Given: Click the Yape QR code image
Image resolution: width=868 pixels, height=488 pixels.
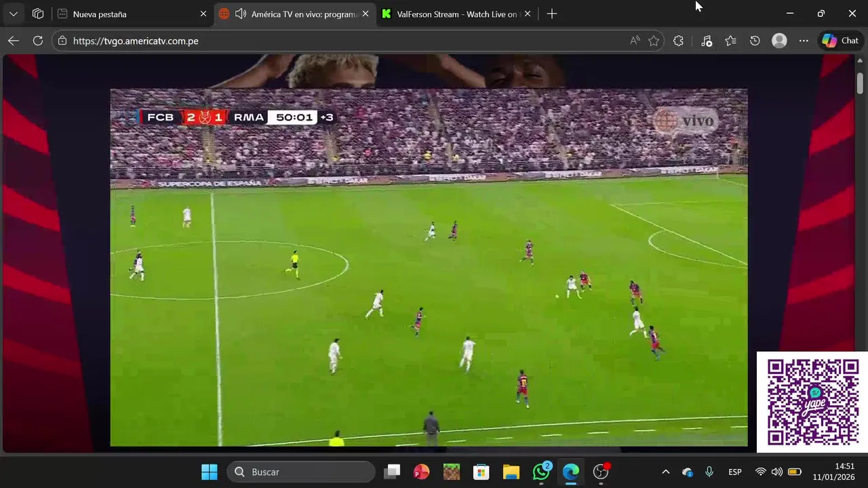Looking at the screenshot, I should (x=812, y=402).
